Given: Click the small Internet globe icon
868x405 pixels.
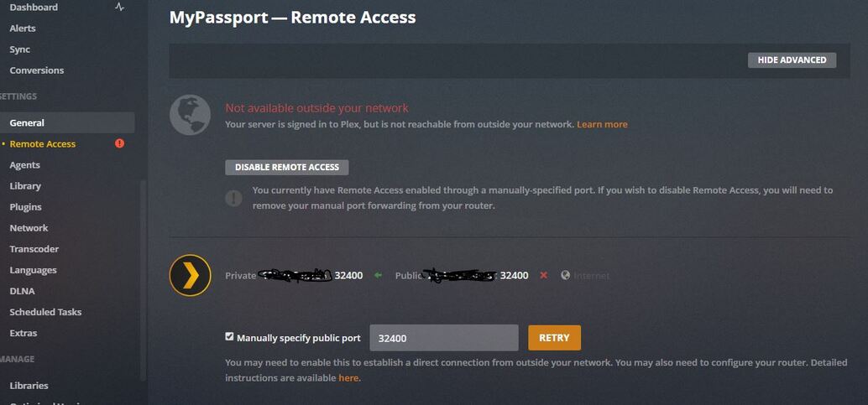Looking at the screenshot, I should pyautogui.click(x=565, y=275).
